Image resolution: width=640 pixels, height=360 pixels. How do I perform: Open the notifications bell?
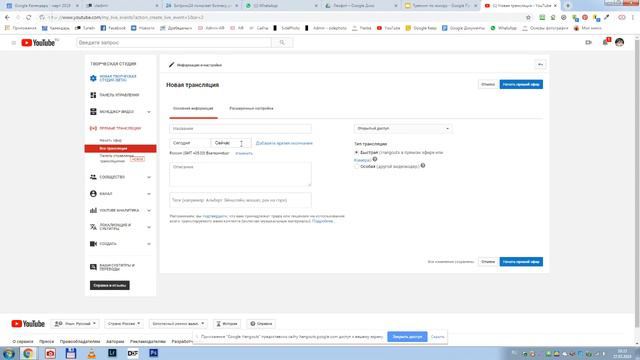tap(605, 42)
